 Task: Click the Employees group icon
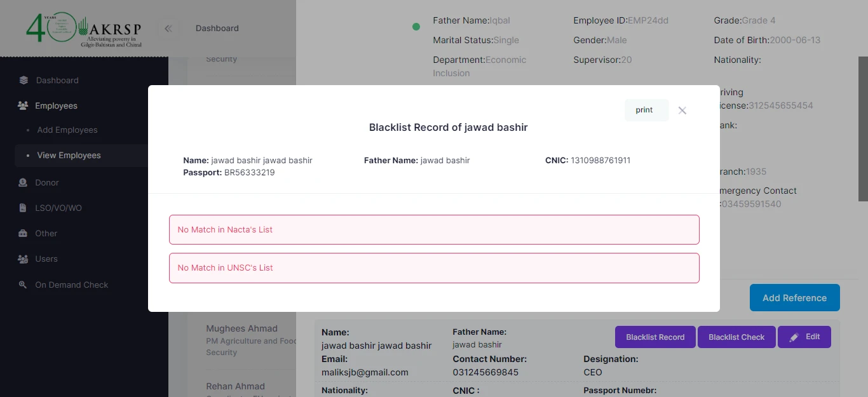pos(24,105)
